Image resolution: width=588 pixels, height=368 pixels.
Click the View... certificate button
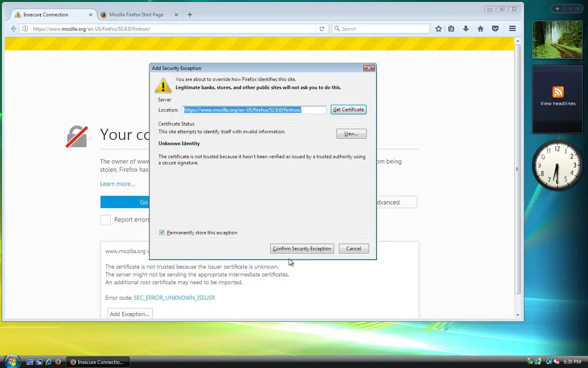(351, 134)
